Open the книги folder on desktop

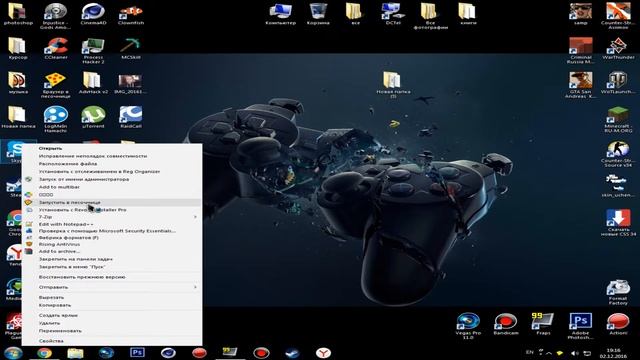point(468,14)
